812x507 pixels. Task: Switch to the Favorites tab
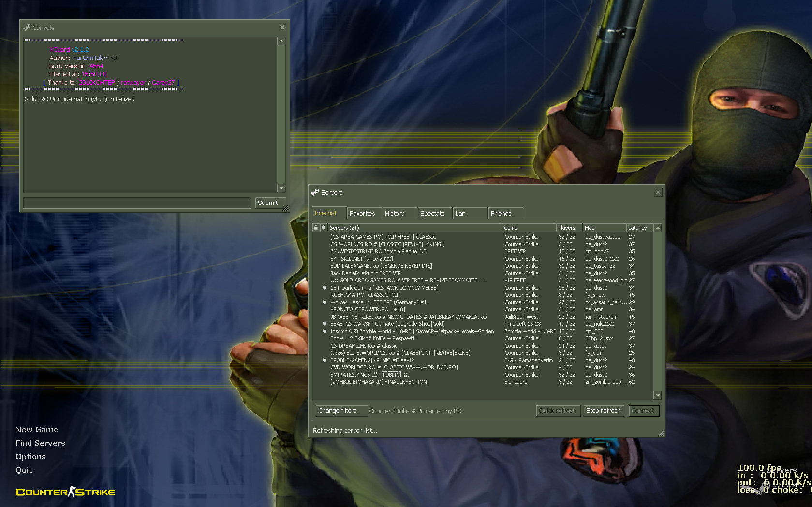[x=362, y=213]
